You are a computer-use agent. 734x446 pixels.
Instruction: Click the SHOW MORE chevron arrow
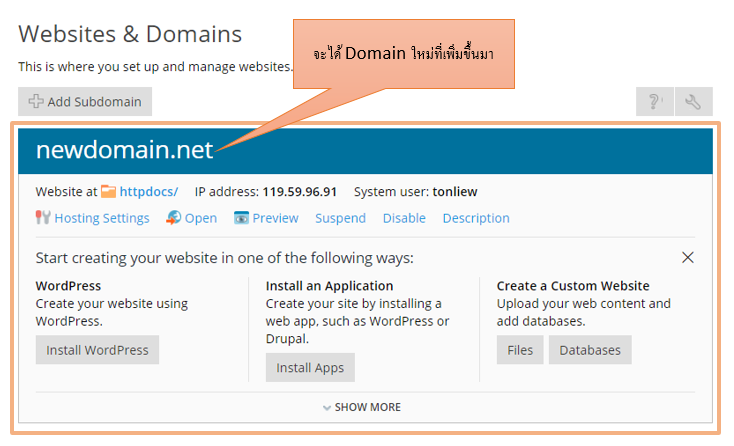click(327, 408)
